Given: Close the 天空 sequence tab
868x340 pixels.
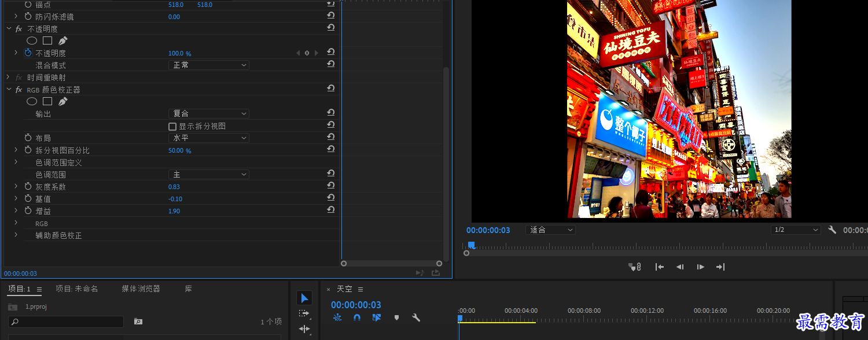Looking at the screenshot, I should (x=328, y=289).
